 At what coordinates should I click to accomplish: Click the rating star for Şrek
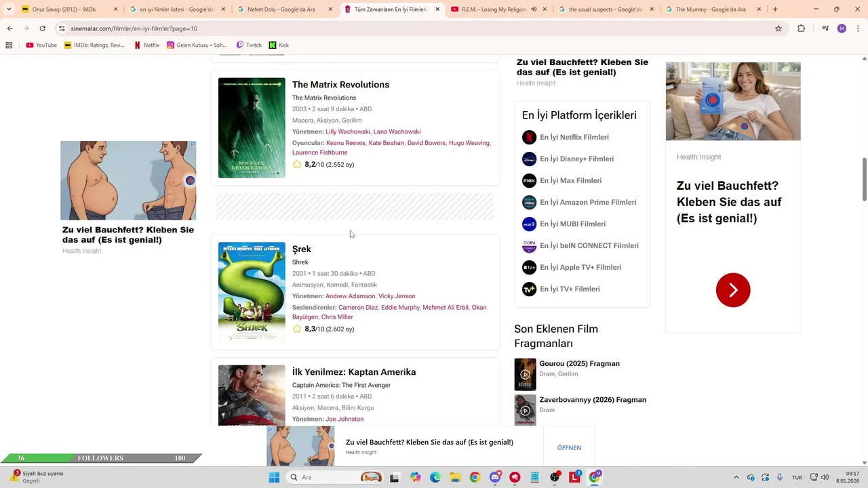297,329
